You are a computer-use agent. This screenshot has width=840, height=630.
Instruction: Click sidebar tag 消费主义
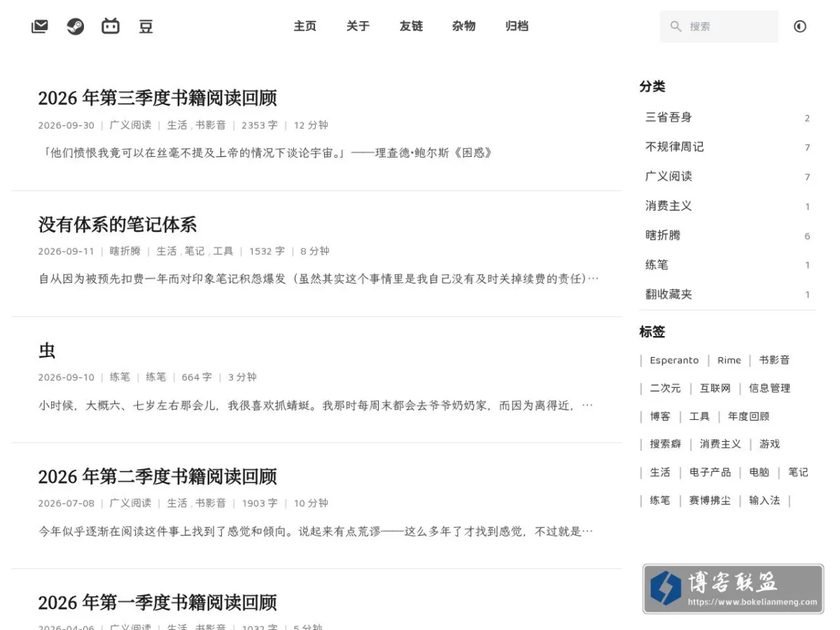[x=720, y=444]
